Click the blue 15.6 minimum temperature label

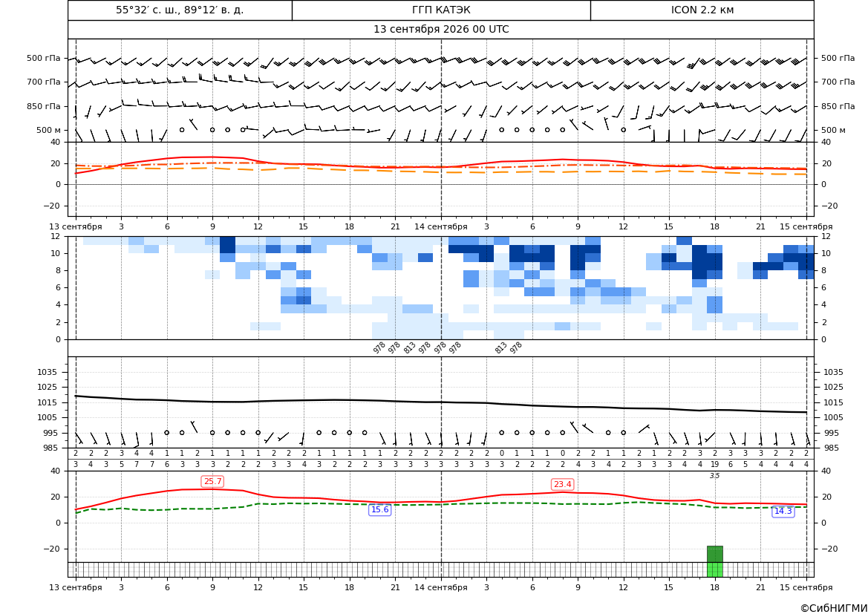[x=379, y=510]
